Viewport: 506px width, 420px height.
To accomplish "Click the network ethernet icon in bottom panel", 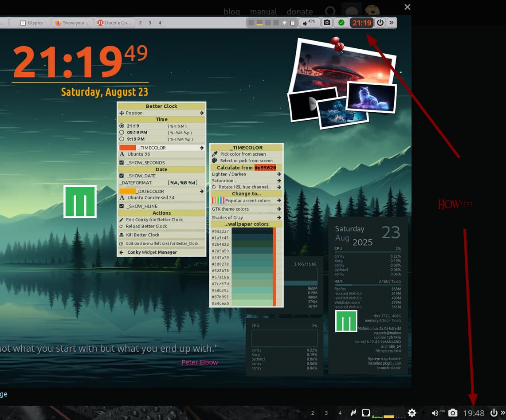I will click(365, 413).
